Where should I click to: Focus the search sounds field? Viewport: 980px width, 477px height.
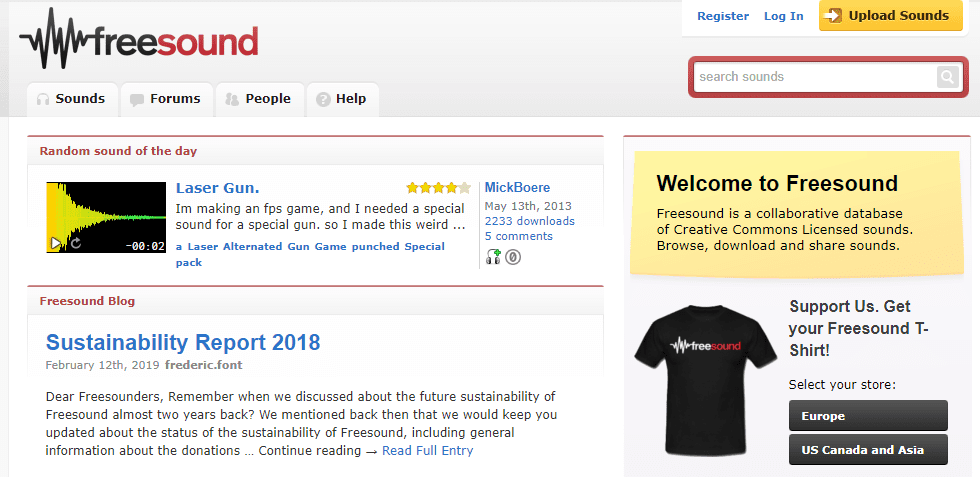(814, 77)
